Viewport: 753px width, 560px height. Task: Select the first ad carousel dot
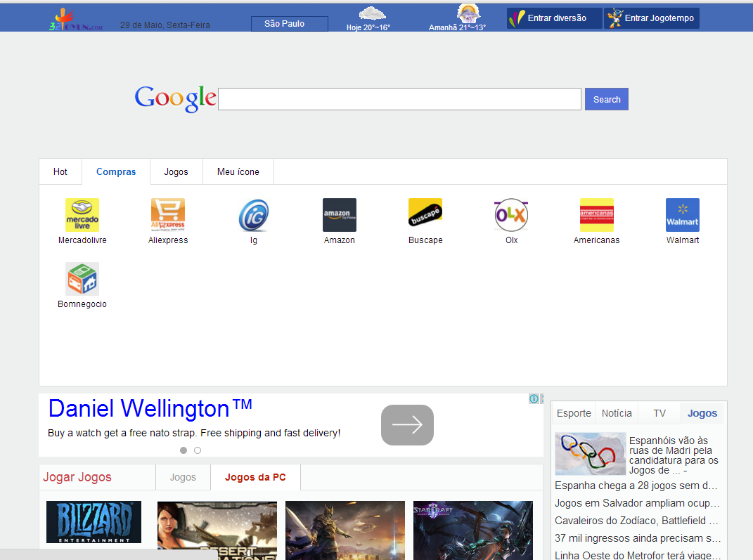click(x=184, y=450)
